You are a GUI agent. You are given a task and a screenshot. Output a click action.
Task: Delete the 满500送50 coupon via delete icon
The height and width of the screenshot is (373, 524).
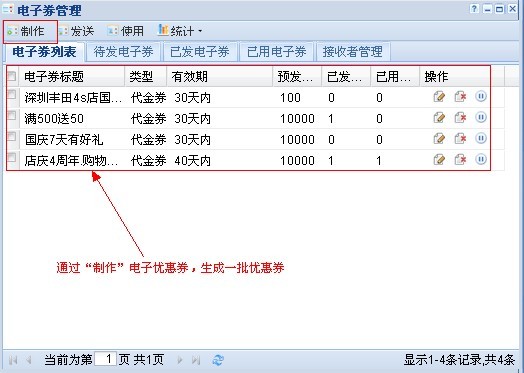click(460, 118)
